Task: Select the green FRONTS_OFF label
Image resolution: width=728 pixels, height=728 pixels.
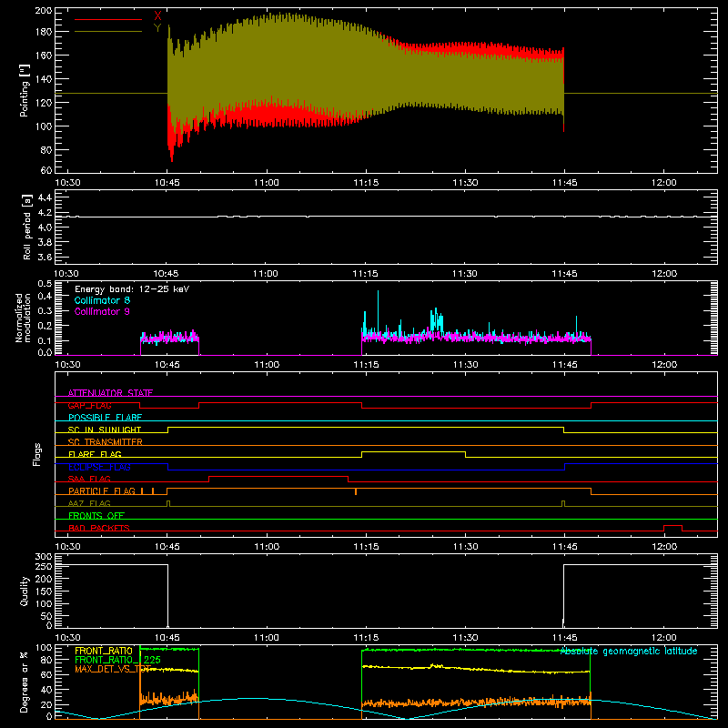Action: [96, 515]
